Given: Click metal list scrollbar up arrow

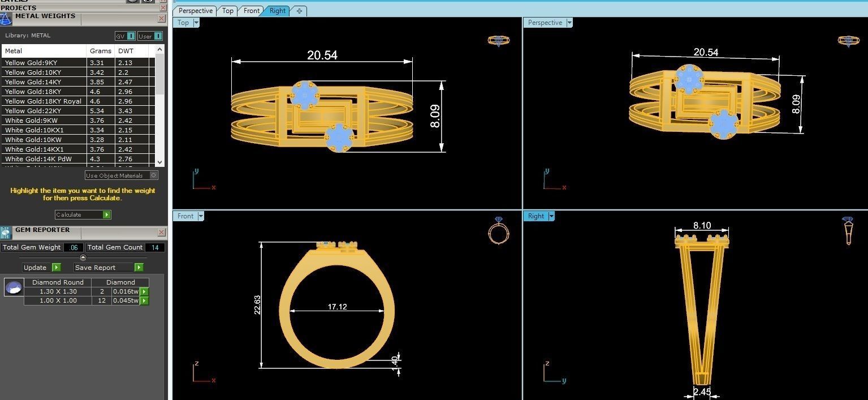Looking at the screenshot, I should click(x=159, y=49).
